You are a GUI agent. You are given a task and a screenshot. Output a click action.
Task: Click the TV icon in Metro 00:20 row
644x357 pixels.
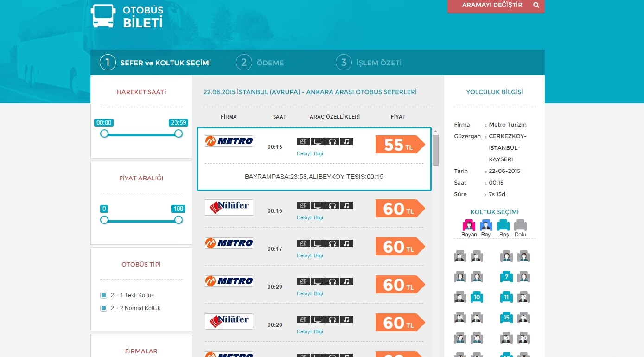point(318,281)
